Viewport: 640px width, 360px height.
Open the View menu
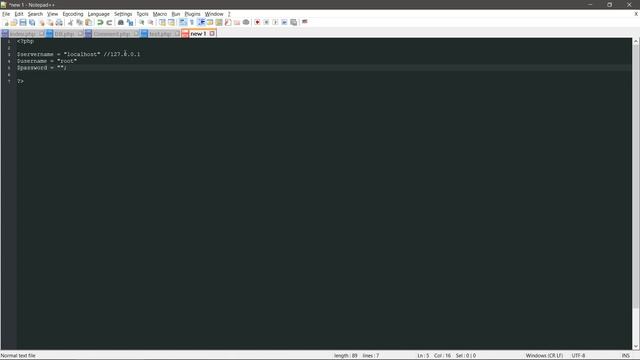[52, 14]
